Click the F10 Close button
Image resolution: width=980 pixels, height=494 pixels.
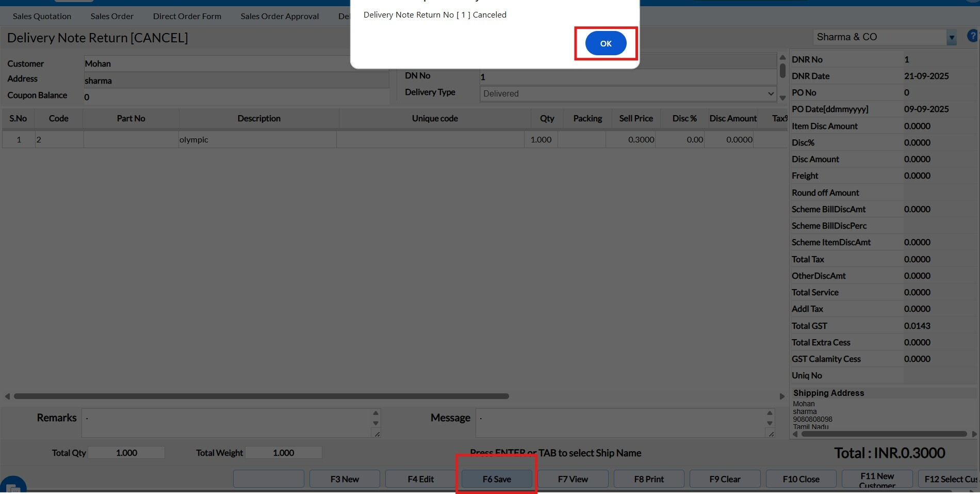(801, 479)
